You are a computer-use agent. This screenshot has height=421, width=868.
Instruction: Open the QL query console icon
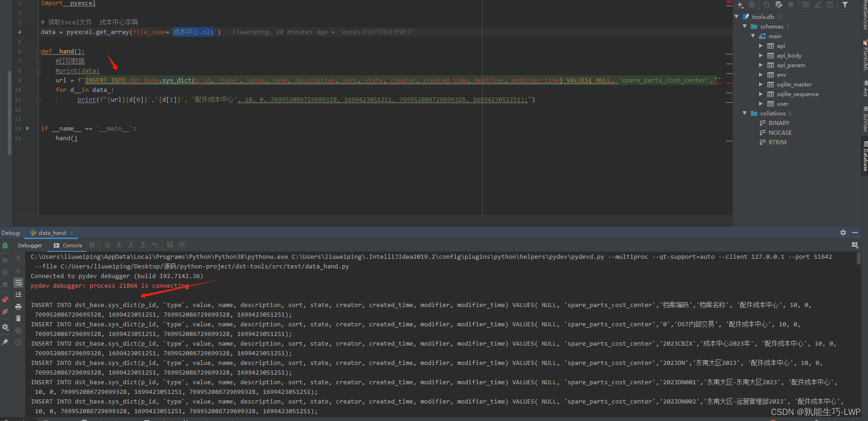tap(830, 5)
